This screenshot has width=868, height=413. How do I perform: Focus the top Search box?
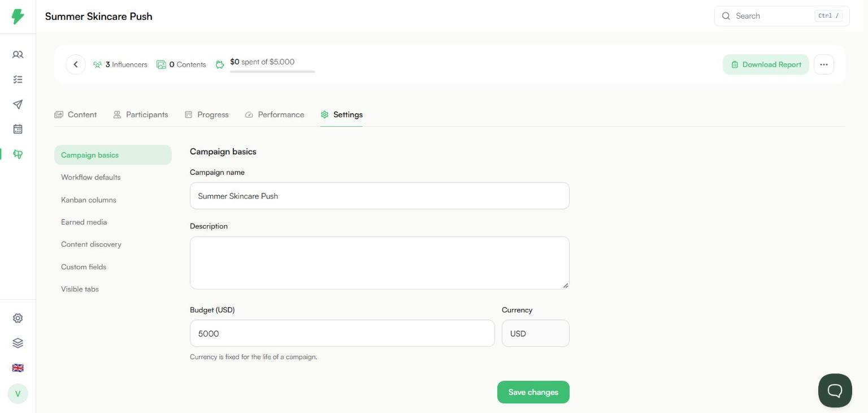[782, 16]
